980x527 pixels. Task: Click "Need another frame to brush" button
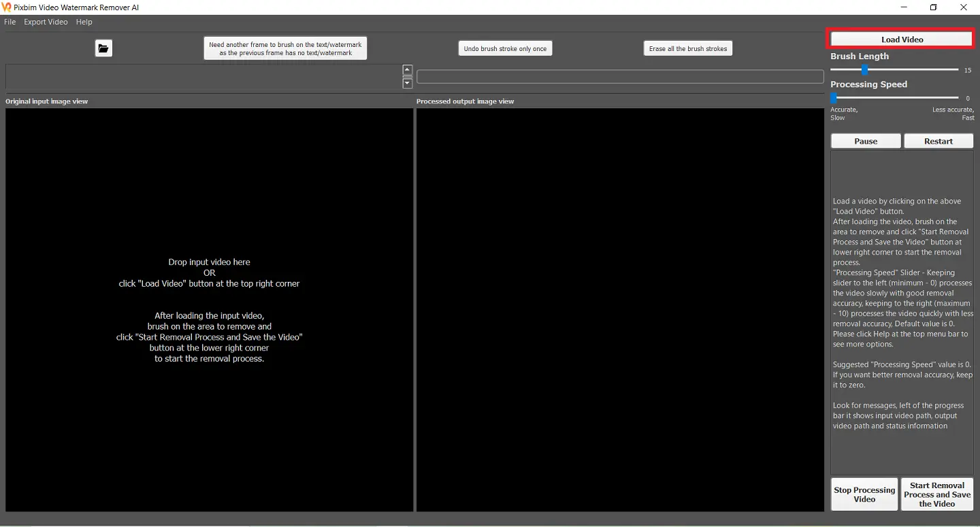coord(285,48)
